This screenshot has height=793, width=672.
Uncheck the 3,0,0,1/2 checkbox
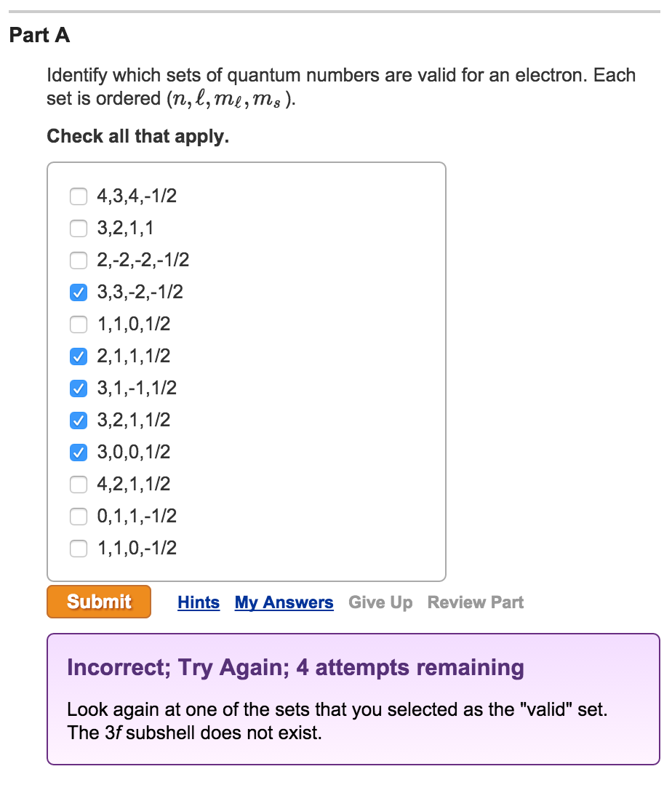coord(78,453)
